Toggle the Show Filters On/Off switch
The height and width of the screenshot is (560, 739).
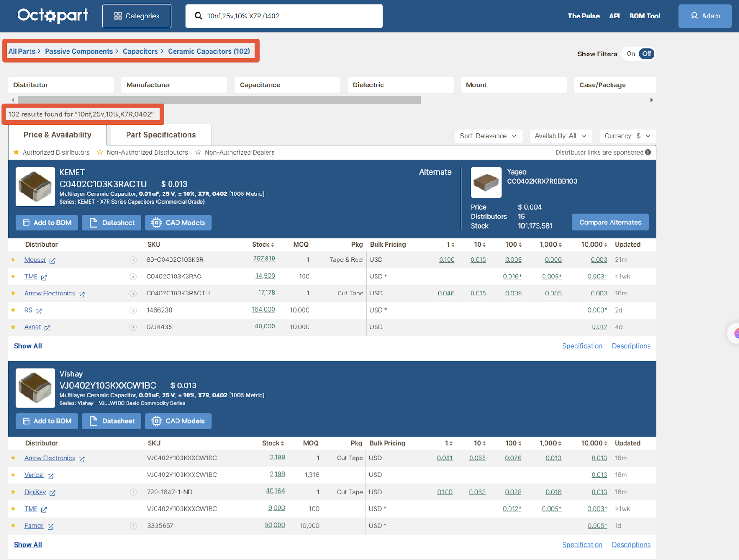[639, 54]
